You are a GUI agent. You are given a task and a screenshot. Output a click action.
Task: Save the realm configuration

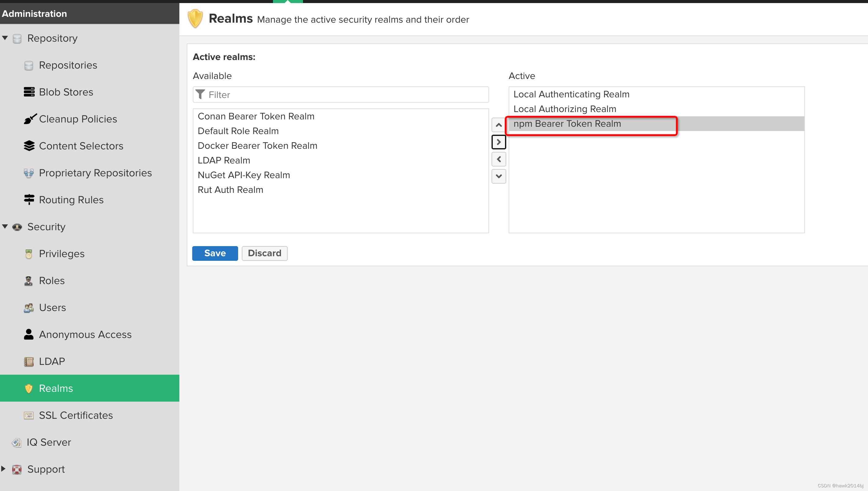tap(215, 253)
